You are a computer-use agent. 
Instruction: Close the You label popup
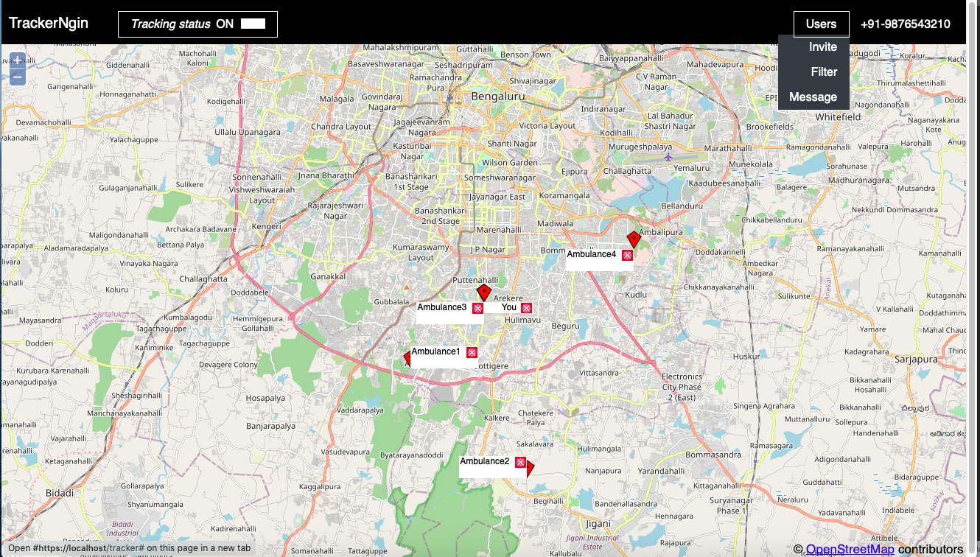pos(526,308)
